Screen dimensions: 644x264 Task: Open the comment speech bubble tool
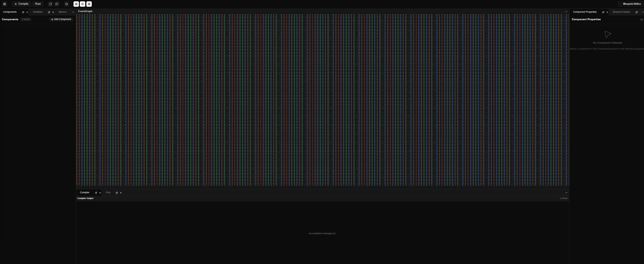pos(57,4)
